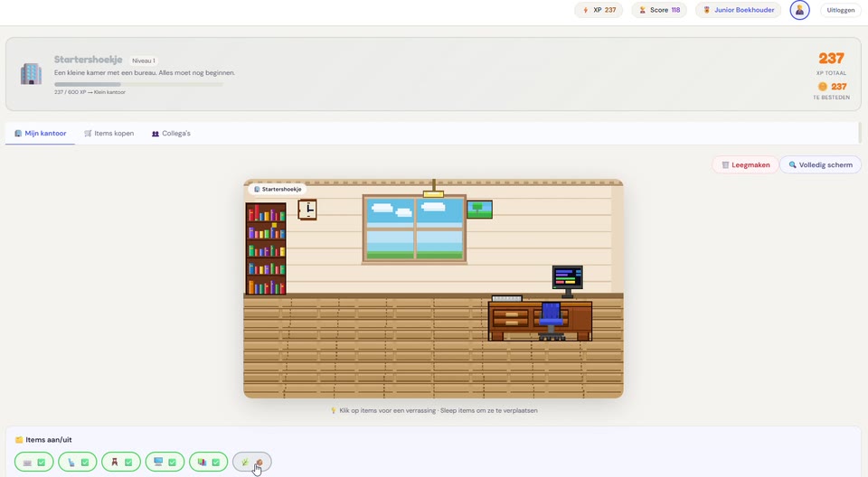The width and height of the screenshot is (868, 477).
Task: Click the blue desk chair
Action: 551,321
